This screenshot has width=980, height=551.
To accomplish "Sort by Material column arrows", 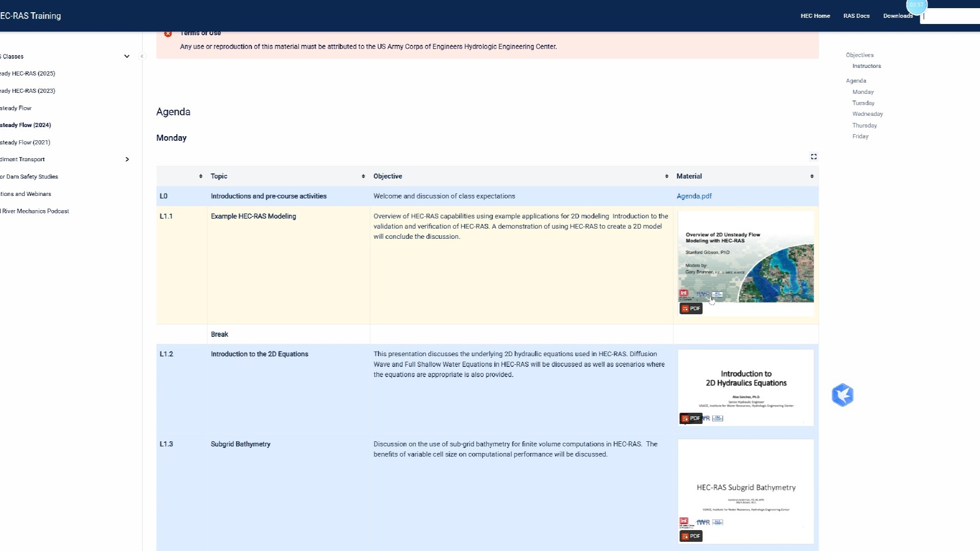I will (812, 176).
